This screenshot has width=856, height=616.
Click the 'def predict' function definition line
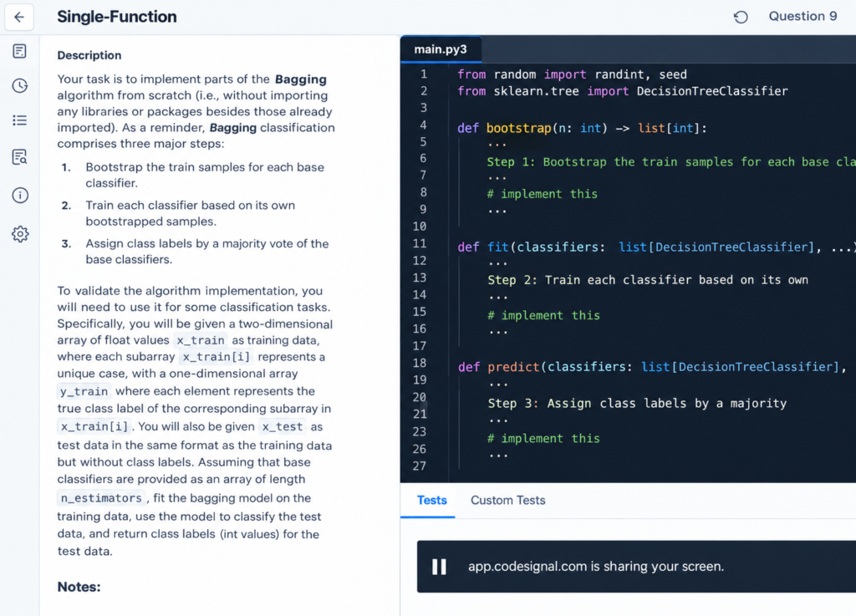pyautogui.click(x=652, y=367)
